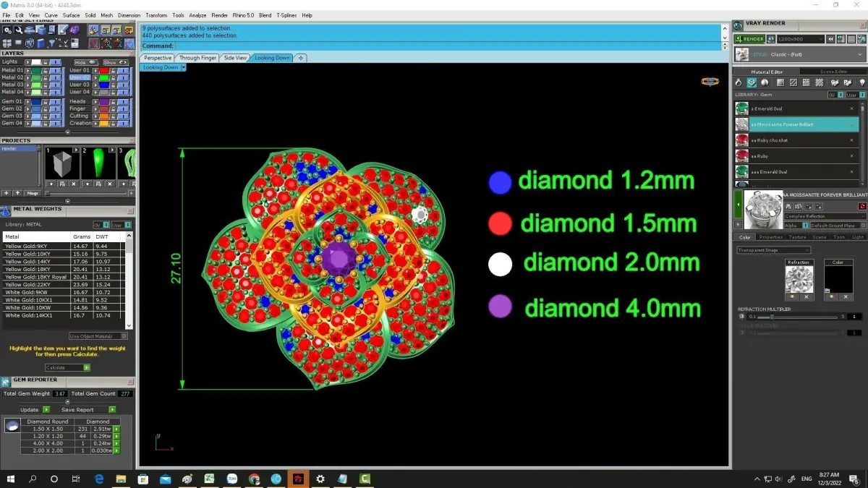Select the gem material type icon
Screen dimensions: 868x488
click(752, 82)
